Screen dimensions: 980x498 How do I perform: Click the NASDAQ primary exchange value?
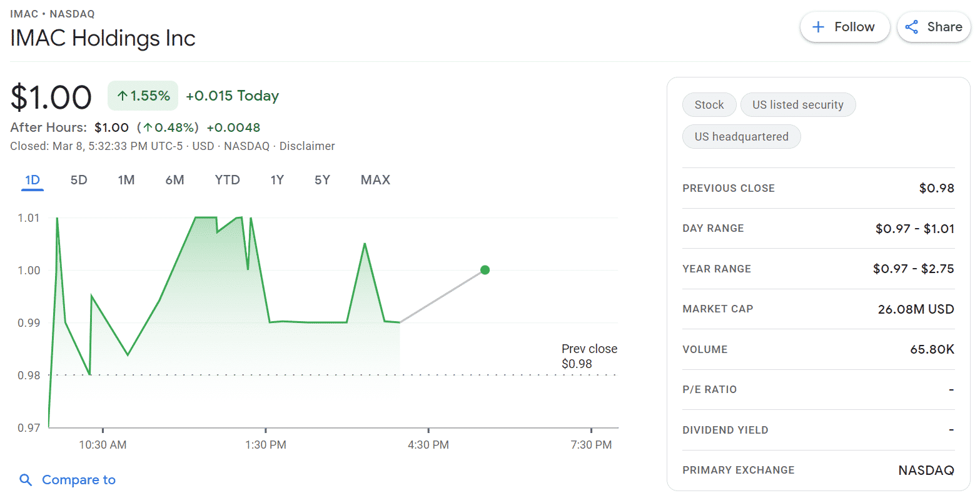pyautogui.click(x=926, y=471)
